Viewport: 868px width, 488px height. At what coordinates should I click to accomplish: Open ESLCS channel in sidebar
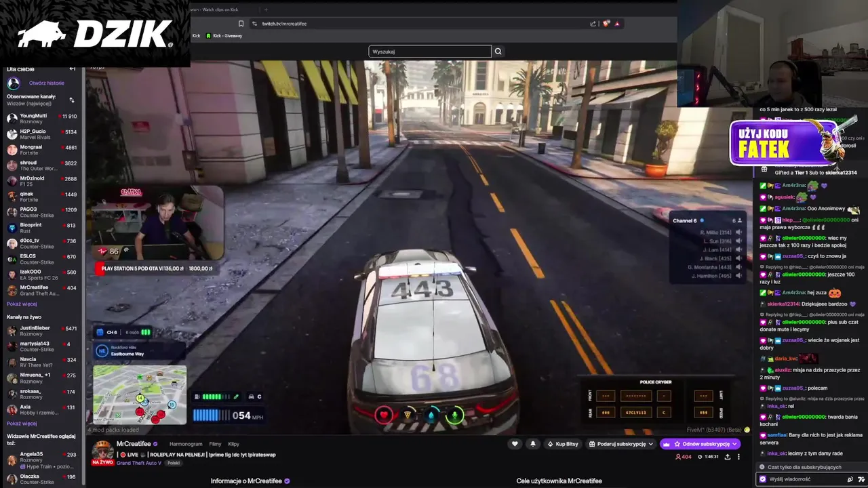coord(42,259)
